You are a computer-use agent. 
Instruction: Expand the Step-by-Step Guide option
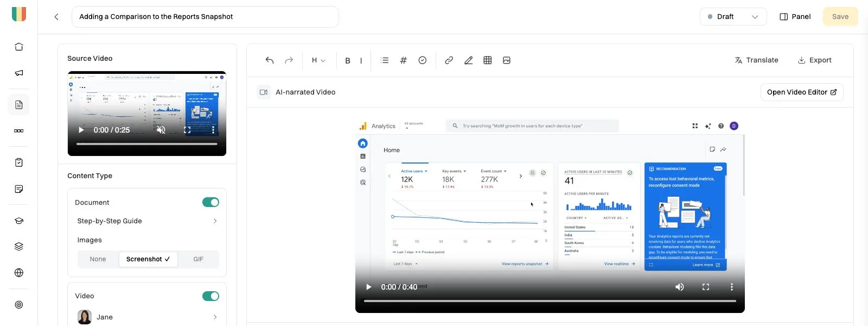pos(147,221)
